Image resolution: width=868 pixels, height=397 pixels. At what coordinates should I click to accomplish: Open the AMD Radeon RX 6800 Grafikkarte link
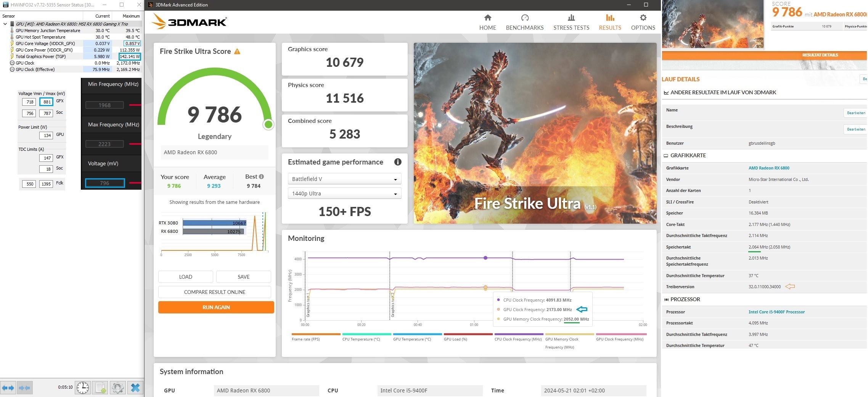pyautogui.click(x=769, y=168)
